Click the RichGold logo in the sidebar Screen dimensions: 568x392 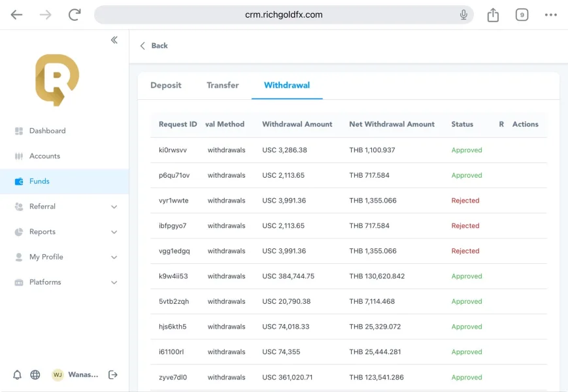tap(57, 80)
